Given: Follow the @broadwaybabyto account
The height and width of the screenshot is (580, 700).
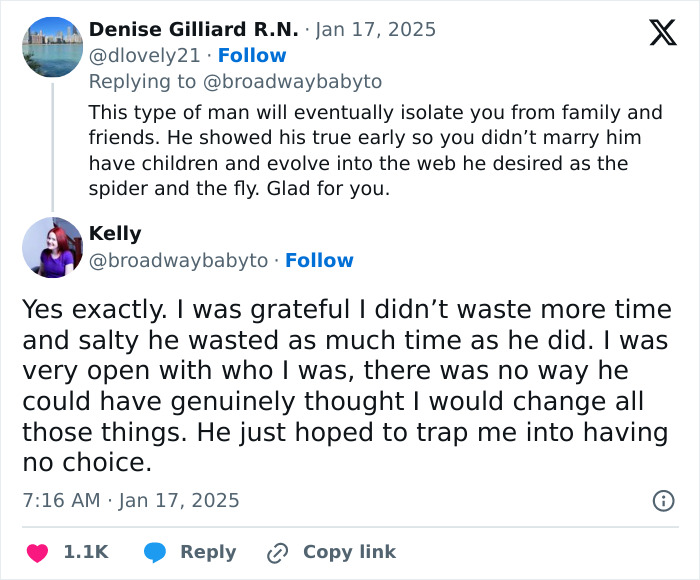Looking at the screenshot, I should coord(319,260).
